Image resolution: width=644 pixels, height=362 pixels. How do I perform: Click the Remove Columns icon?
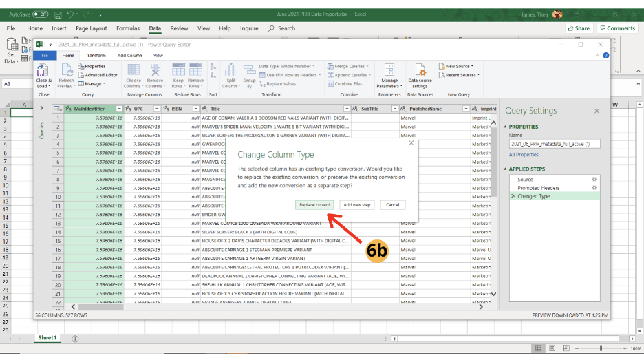[x=155, y=70]
